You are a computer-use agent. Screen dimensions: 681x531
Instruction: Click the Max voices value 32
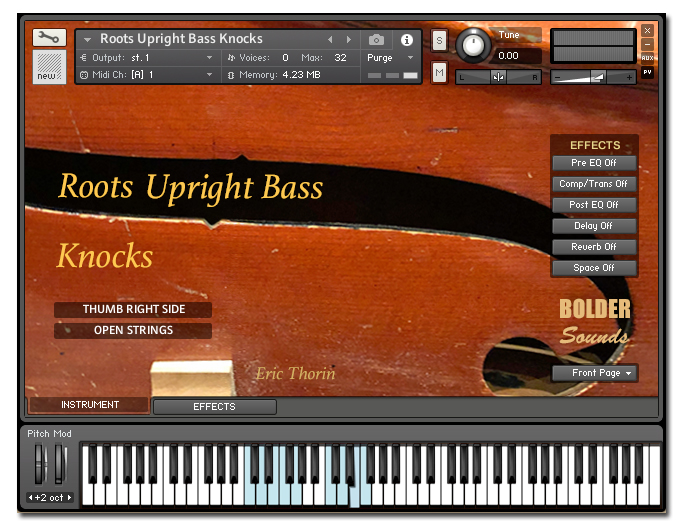tap(340, 58)
